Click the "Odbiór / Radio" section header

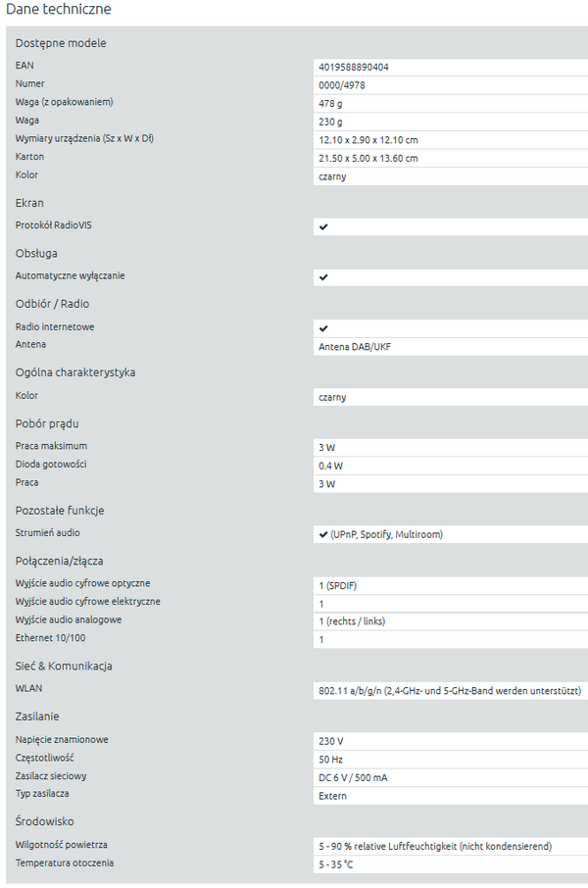pyautogui.click(x=55, y=304)
